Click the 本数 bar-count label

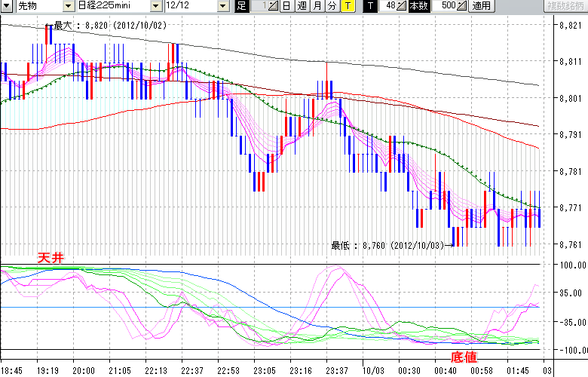click(x=420, y=6)
